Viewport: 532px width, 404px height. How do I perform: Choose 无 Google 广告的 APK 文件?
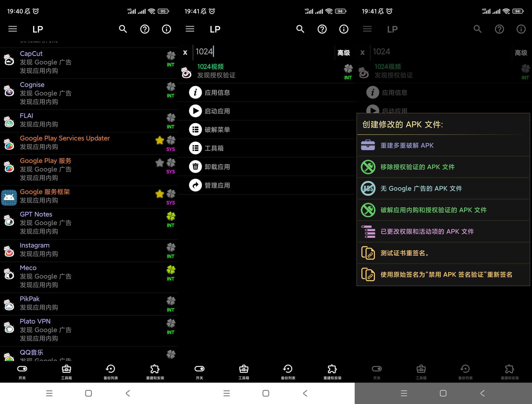click(x=443, y=189)
